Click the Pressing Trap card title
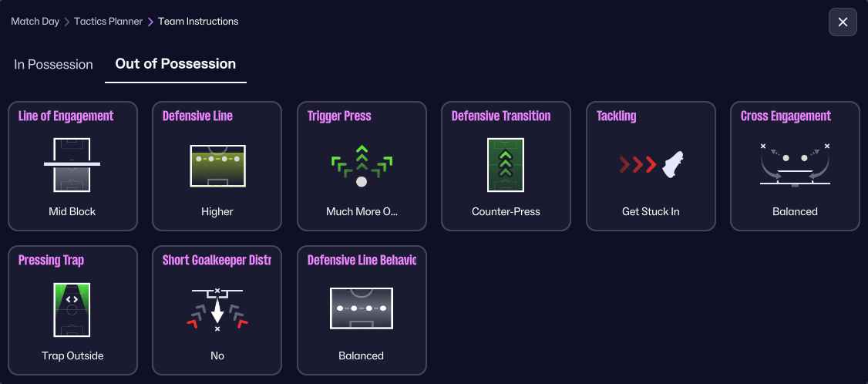 [x=51, y=261]
